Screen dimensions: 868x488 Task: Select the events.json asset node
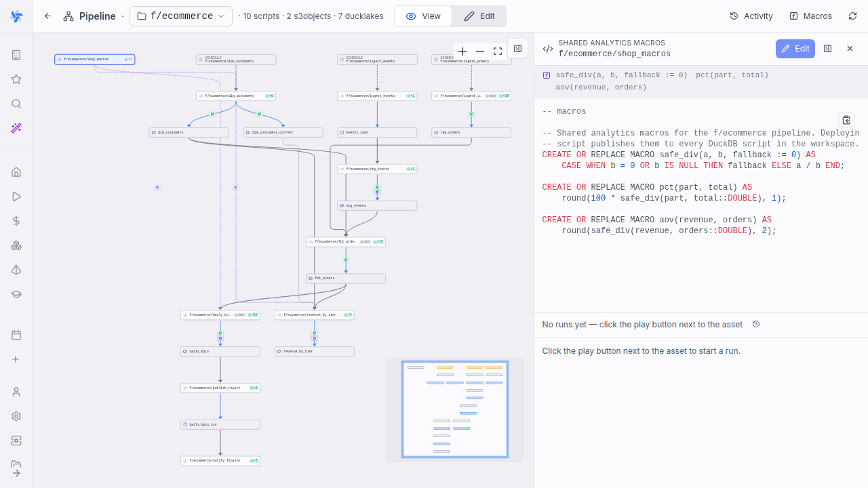point(377,133)
